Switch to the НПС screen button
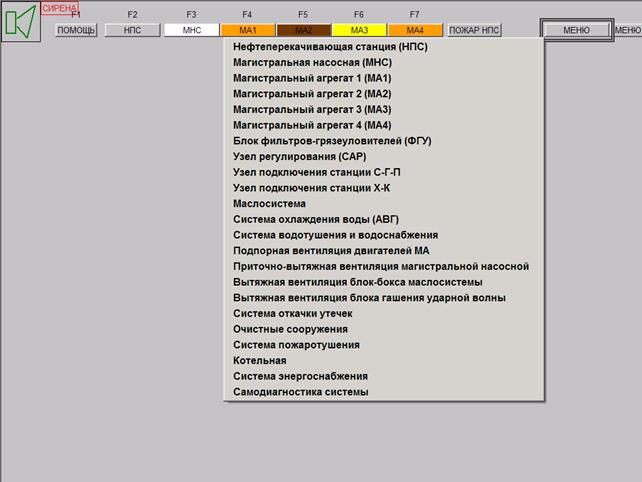Screen dimensions: 642x482 click(132, 30)
